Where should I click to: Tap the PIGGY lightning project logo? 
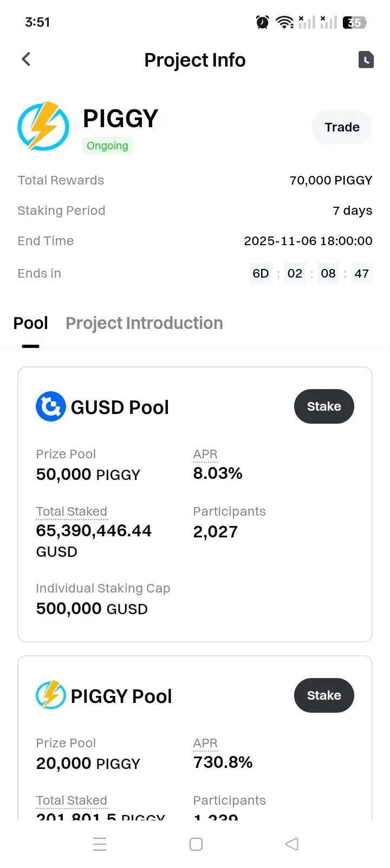tap(43, 126)
